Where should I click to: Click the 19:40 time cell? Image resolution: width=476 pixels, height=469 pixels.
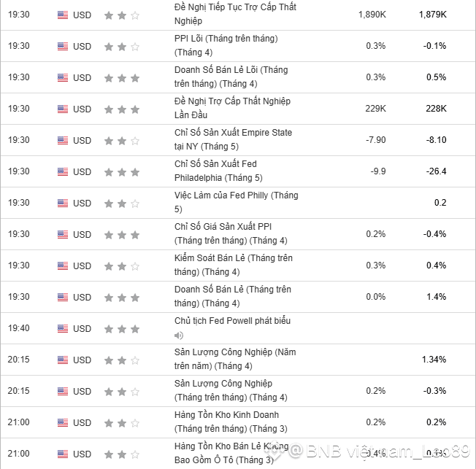pos(18,328)
